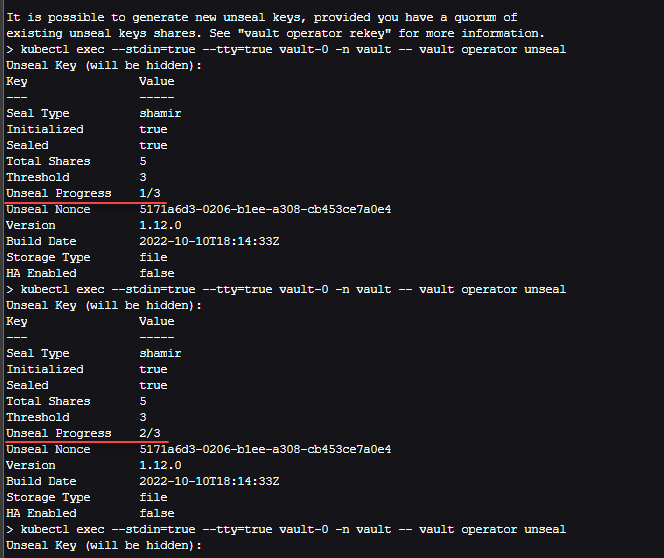The height and width of the screenshot is (558, 664).
Task: Click Threshold value 3 in first table
Action: tap(143, 177)
